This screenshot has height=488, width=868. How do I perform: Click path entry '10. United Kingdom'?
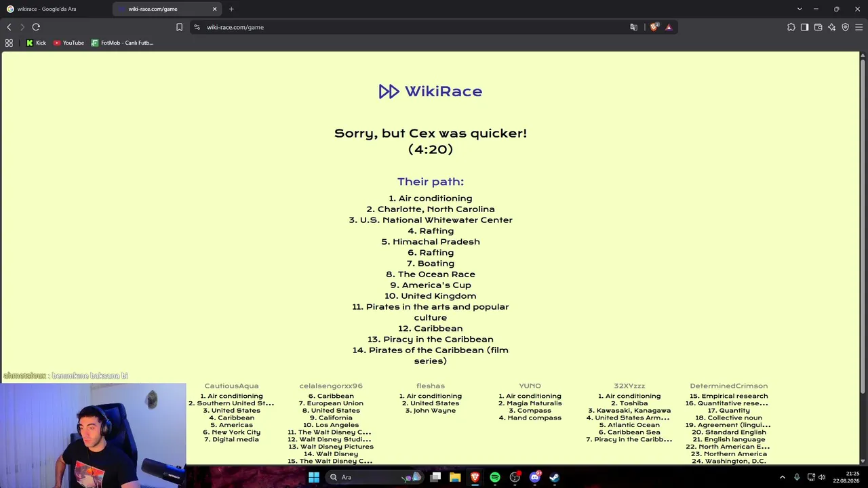pyautogui.click(x=431, y=296)
